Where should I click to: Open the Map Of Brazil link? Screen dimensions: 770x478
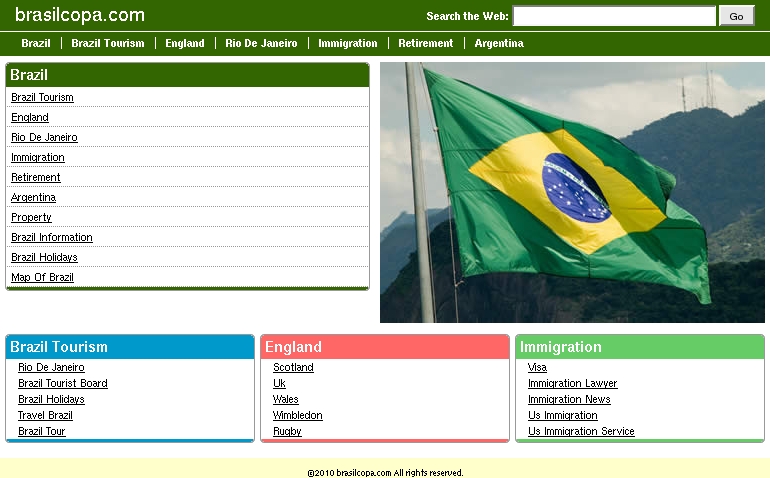tap(42, 278)
